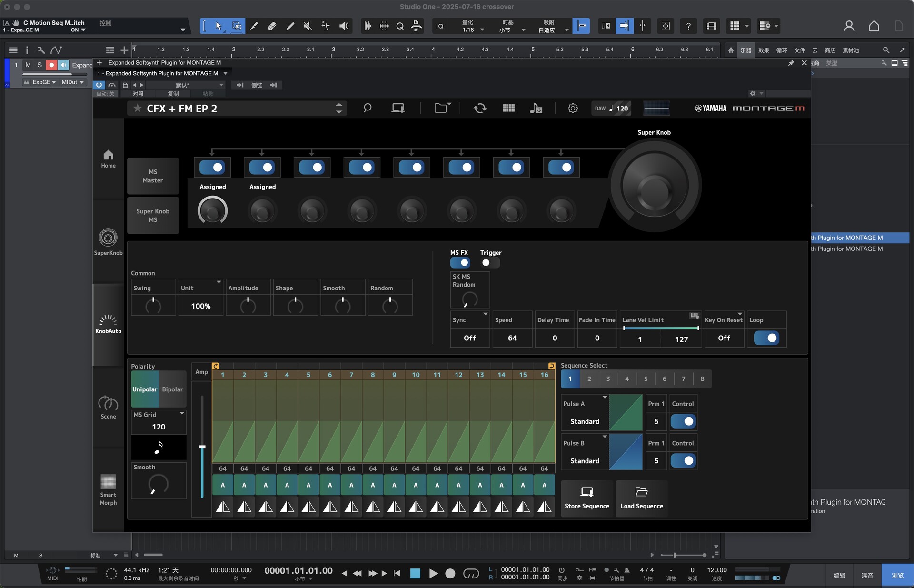This screenshot has height=588, width=914.
Task: Click the 混音 button at bottom
Action: click(867, 576)
